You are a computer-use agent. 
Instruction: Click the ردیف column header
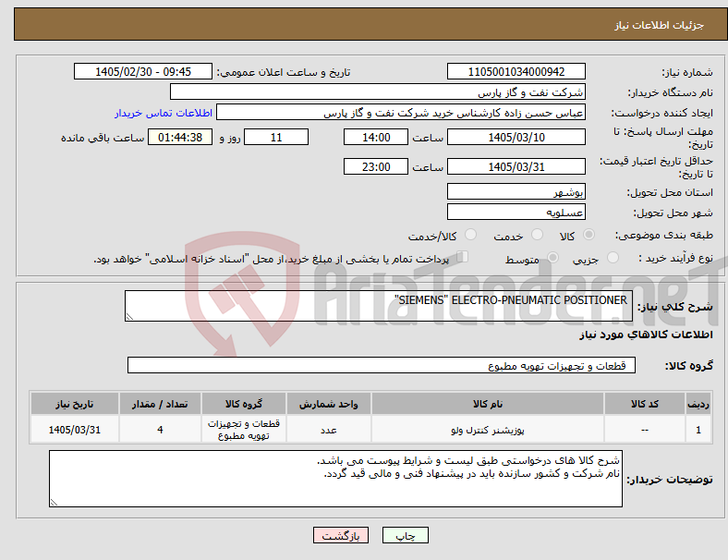point(698,404)
